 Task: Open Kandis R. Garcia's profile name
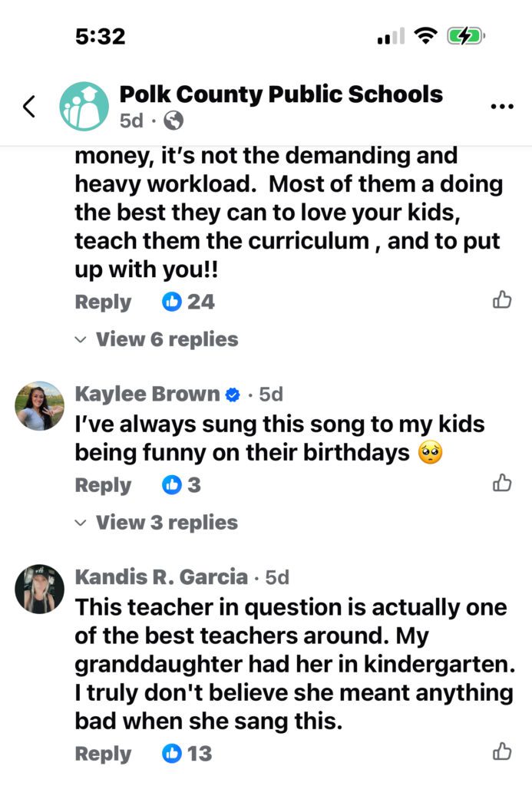[161, 577]
